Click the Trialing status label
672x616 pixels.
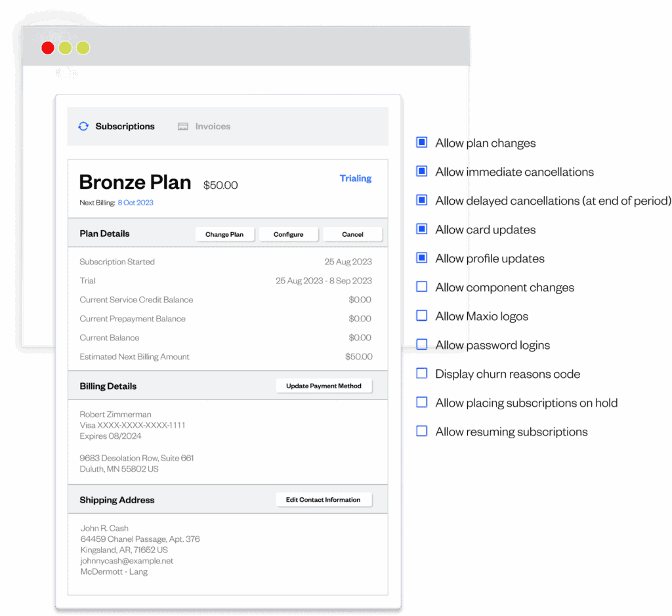click(x=356, y=178)
